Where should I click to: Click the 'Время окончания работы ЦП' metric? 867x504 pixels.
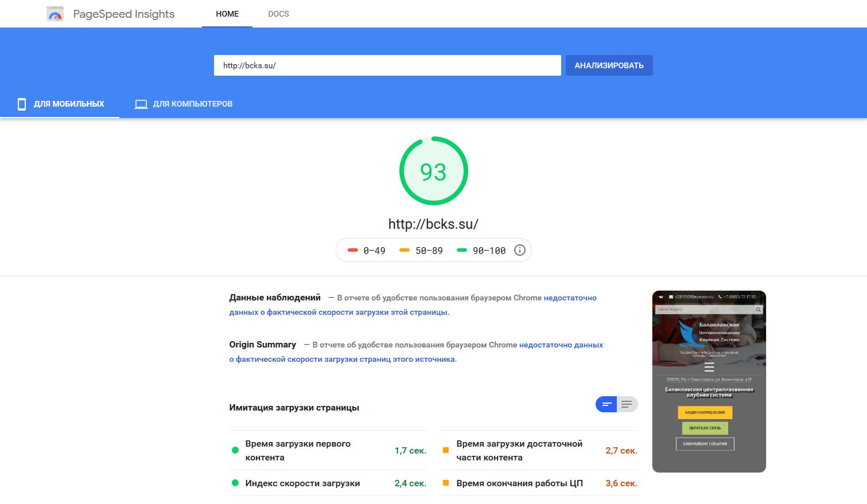pyautogui.click(x=539, y=483)
